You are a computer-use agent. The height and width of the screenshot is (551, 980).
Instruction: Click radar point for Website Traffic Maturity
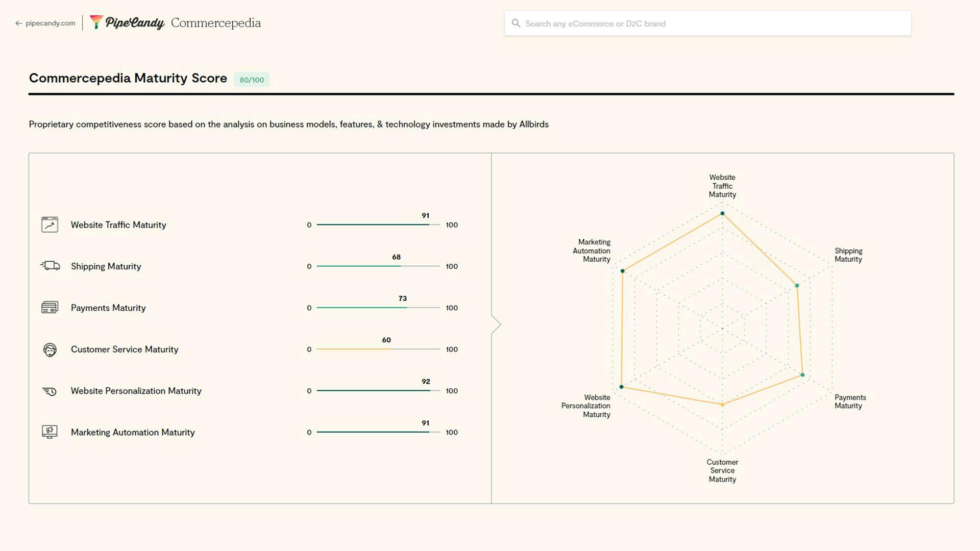[x=722, y=213]
